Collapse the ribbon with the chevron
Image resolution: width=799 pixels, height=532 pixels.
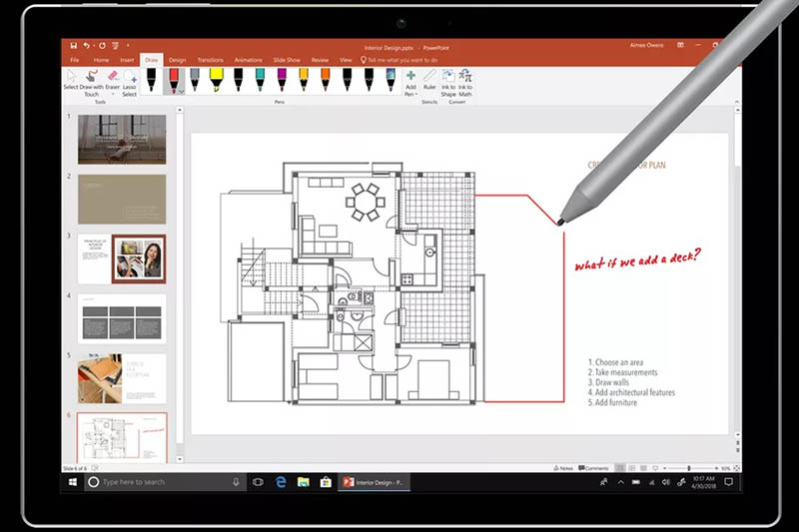(736, 103)
